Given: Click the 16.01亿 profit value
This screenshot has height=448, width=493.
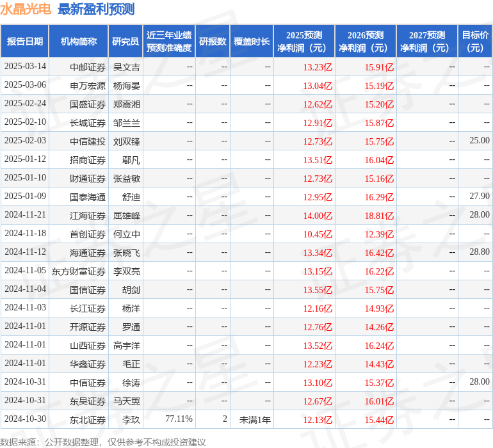Looking at the screenshot, I should tap(379, 401).
